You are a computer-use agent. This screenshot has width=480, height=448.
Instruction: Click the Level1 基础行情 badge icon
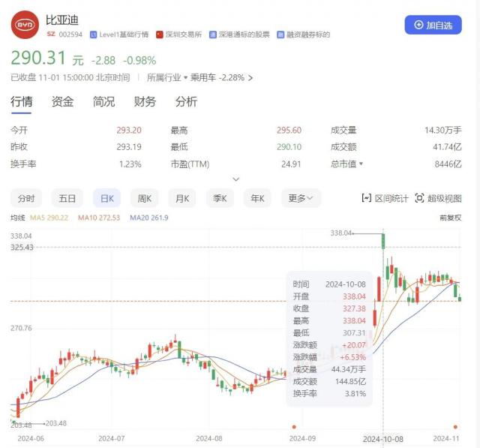93,35
